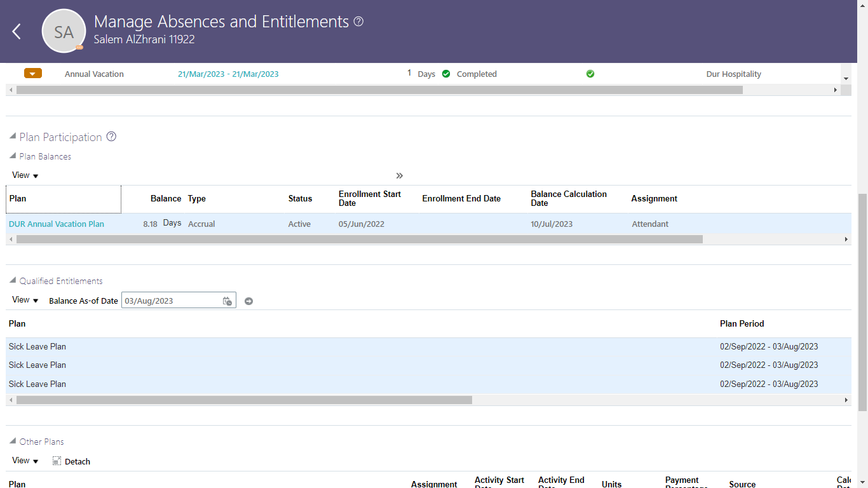
Task: Click the help icon beside Manage Absences title
Action: [x=357, y=21]
